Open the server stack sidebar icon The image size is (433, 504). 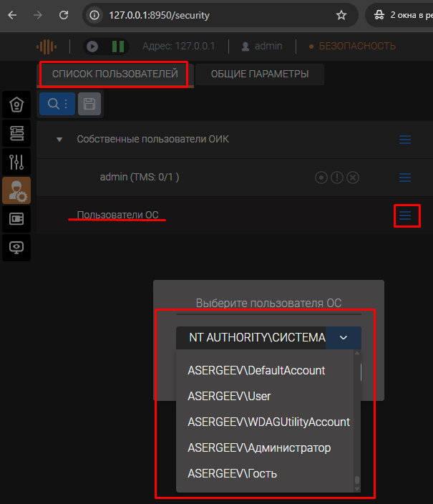[x=16, y=133]
